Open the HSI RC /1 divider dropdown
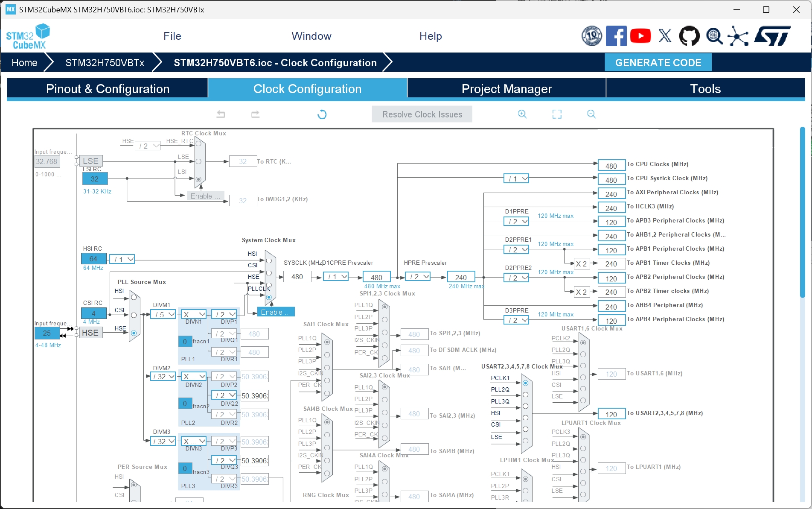The width and height of the screenshot is (812, 509). (x=122, y=259)
